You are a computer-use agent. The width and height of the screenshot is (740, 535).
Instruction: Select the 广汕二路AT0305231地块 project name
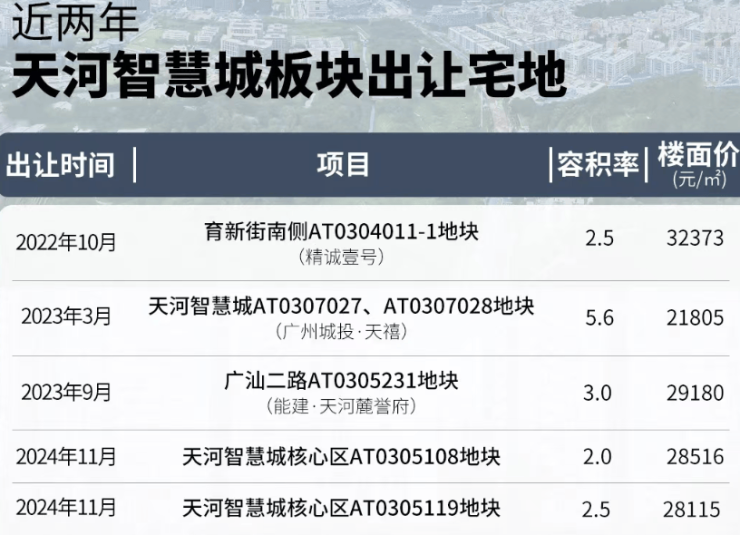(x=341, y=381)
